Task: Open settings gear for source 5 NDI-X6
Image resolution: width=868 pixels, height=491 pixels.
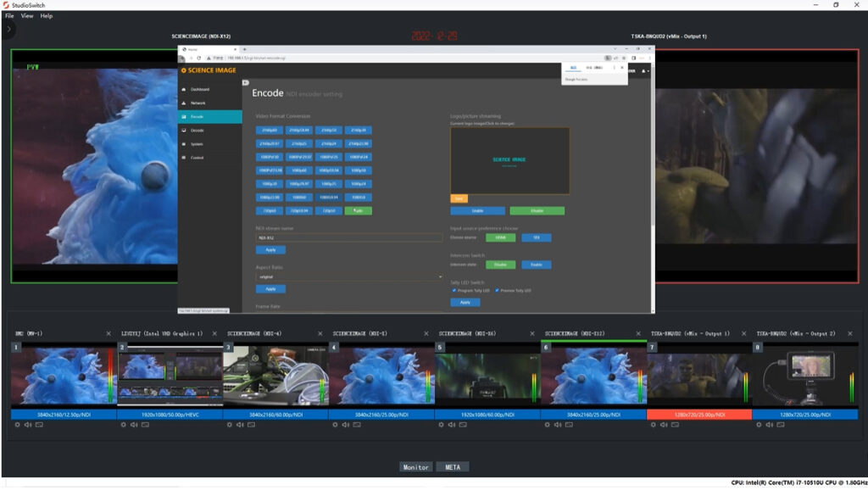Action: (441, 425)
